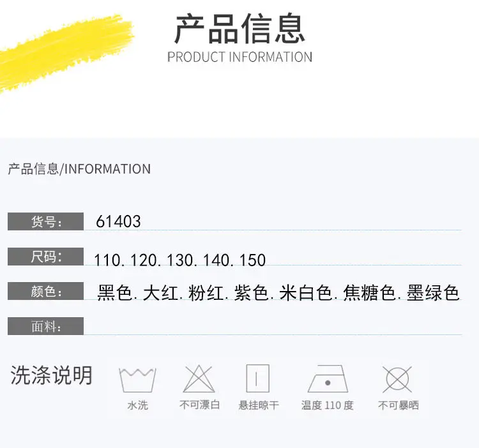Select the 面料 gray label

pyautogui.click(x=45, y=326)
